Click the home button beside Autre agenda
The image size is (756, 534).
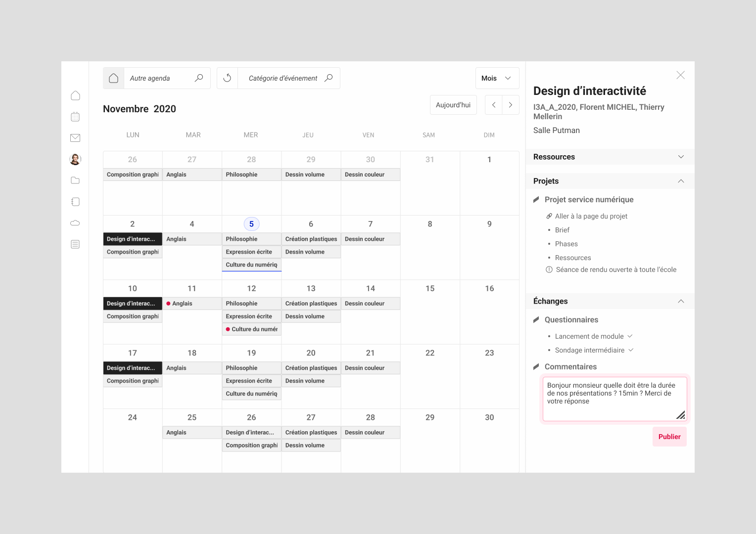[113, 78]
